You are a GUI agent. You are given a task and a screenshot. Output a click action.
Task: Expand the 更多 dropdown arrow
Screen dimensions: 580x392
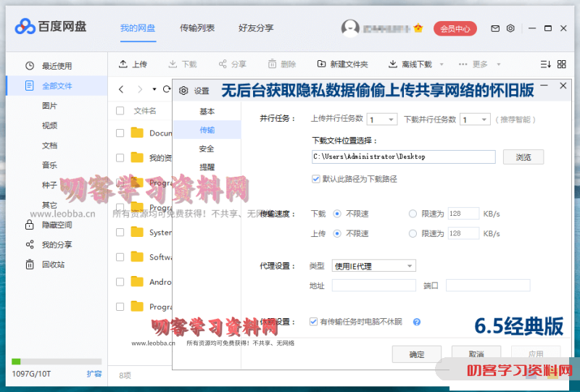click(x=499, y=64)
